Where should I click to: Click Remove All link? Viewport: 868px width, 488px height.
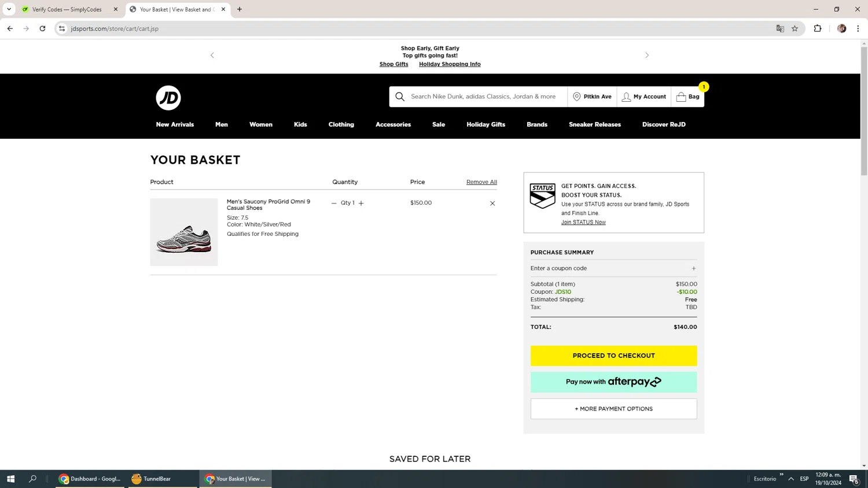(481, 182)
